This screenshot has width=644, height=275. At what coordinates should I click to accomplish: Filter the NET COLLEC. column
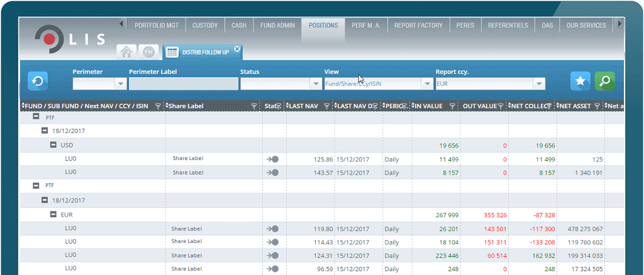[x=549, y=106]
